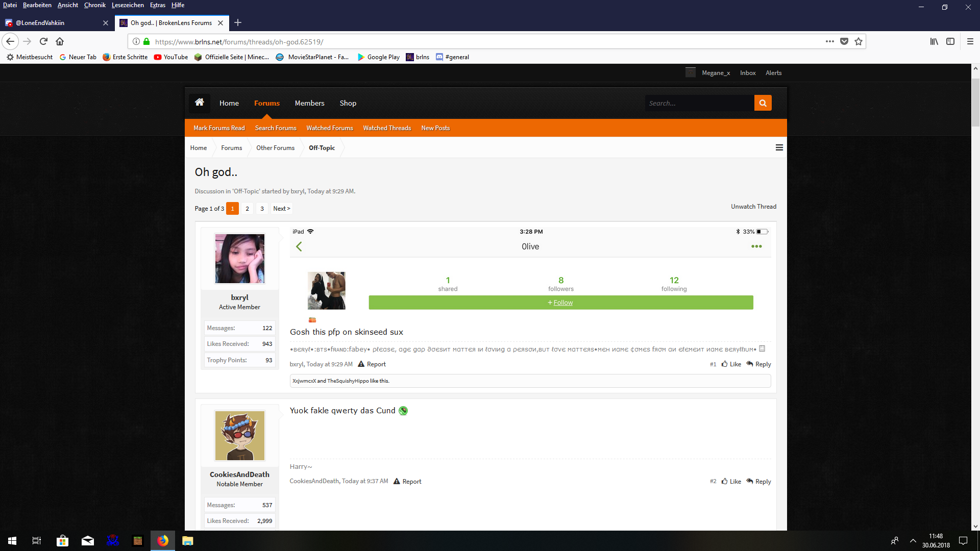Screen dimensions: 980x551
Task: Click the forum home icon button
Action: [200, 103]
